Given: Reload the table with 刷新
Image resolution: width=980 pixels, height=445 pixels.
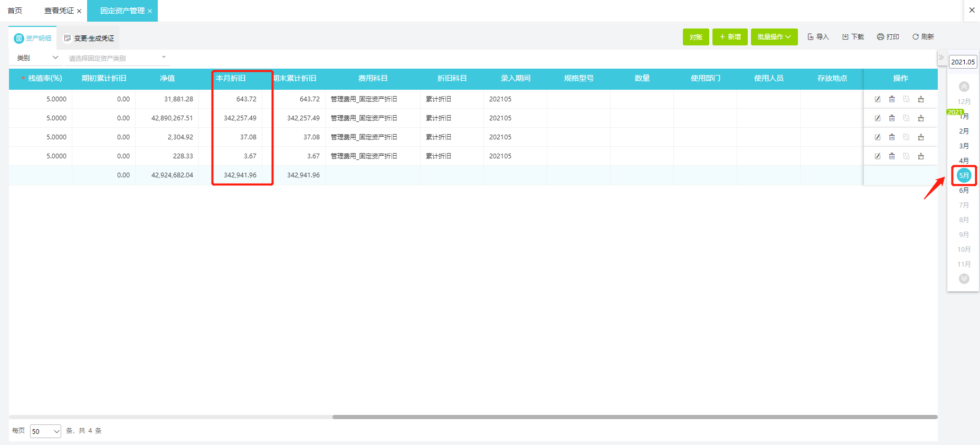Looking at the screenshot, I should [x=923, y=37].
